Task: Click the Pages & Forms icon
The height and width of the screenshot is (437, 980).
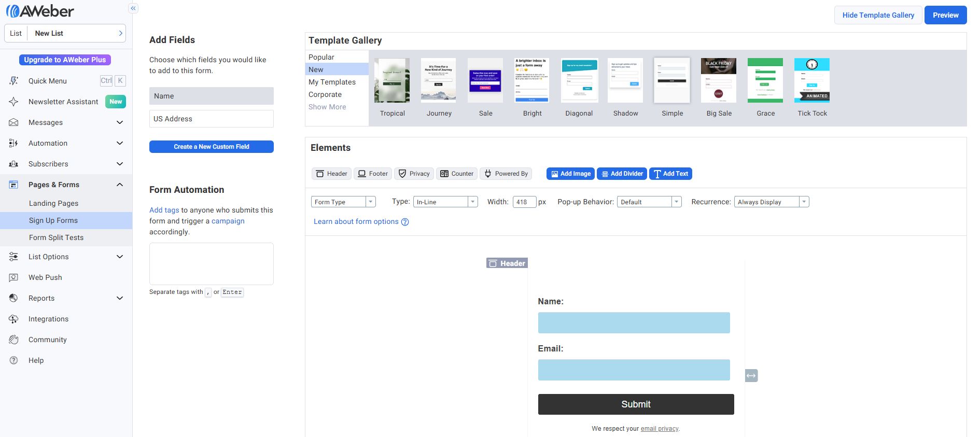Action: tap(13, 185)
